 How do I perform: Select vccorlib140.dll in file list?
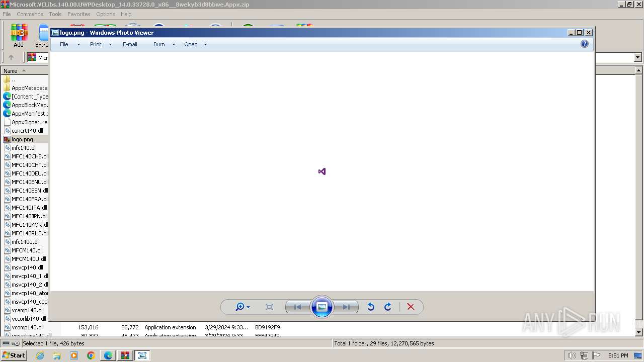point(26,319)
